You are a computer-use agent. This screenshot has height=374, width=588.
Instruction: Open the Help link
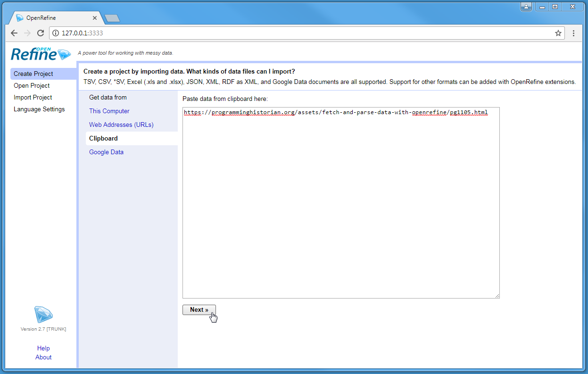pos(43,348)
